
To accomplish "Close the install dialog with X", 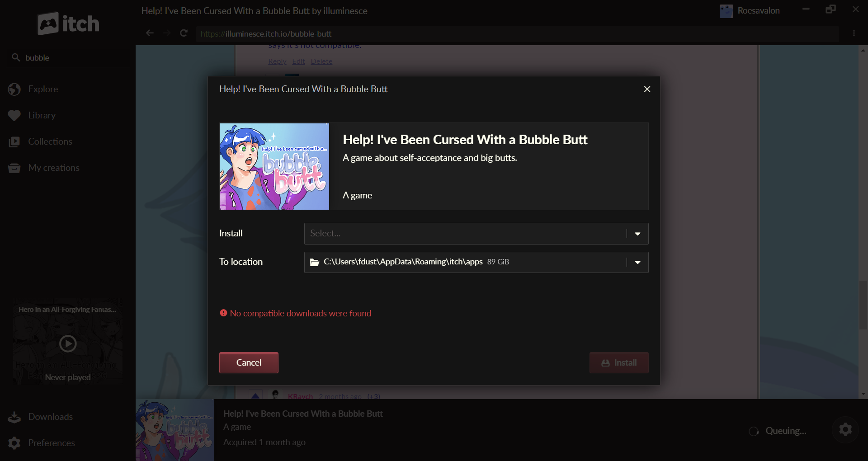I will tap(647, 89).
